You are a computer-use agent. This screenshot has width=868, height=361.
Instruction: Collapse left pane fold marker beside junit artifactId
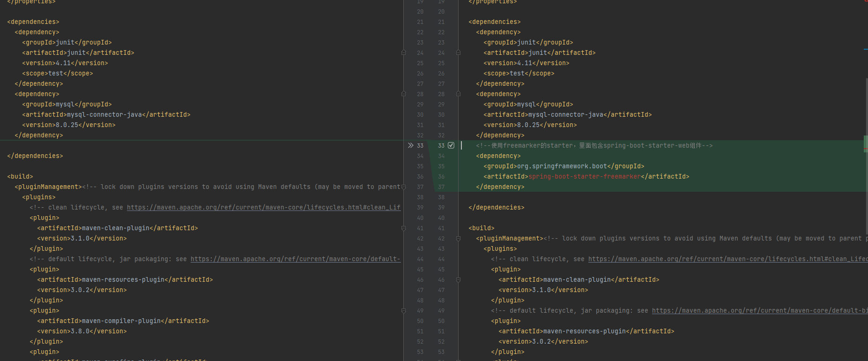coord(403,53)
